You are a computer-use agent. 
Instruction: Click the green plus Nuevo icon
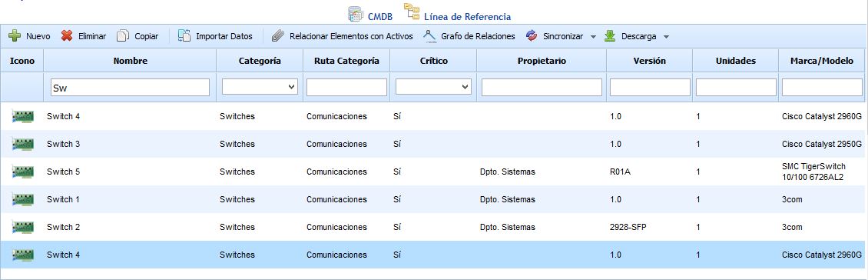coord(15,36)
